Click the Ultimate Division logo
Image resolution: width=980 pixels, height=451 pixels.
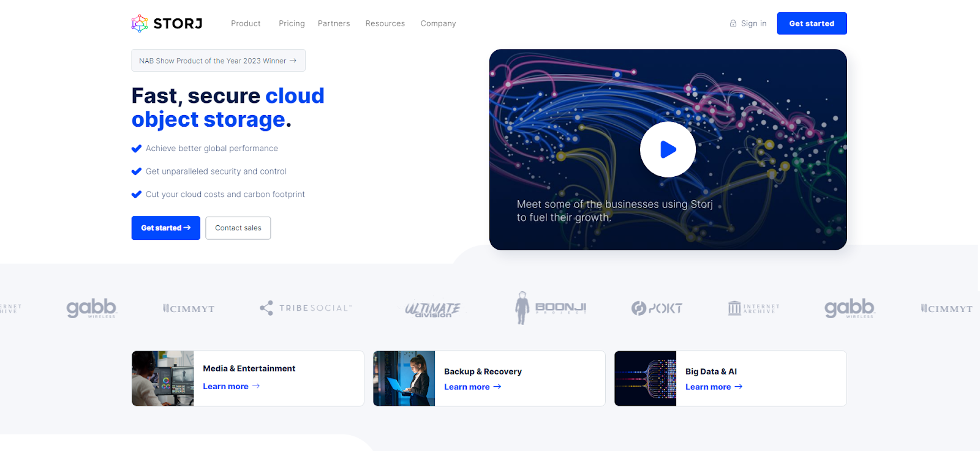[432, 308]
